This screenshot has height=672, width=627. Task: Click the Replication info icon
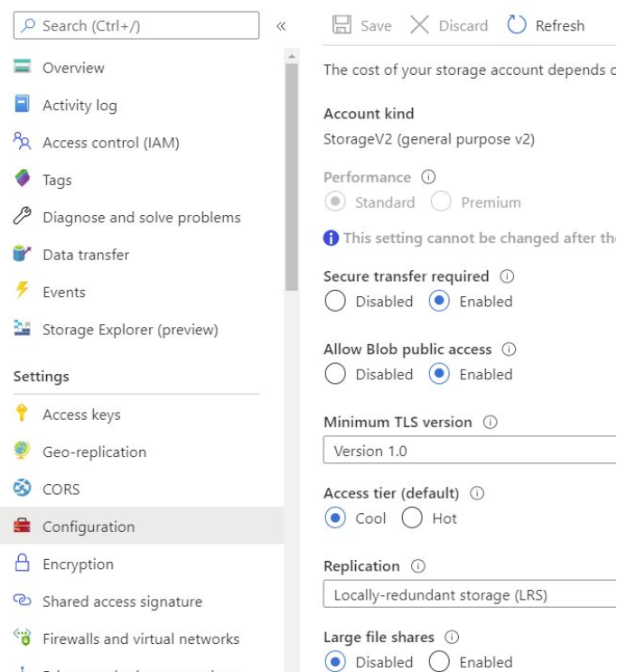[418, 566]
